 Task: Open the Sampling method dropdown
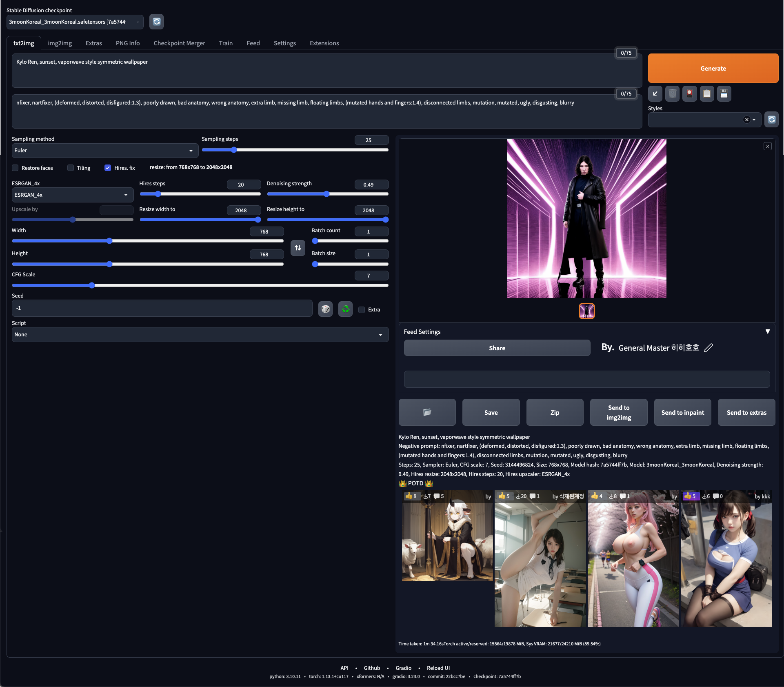click(105, 151)
